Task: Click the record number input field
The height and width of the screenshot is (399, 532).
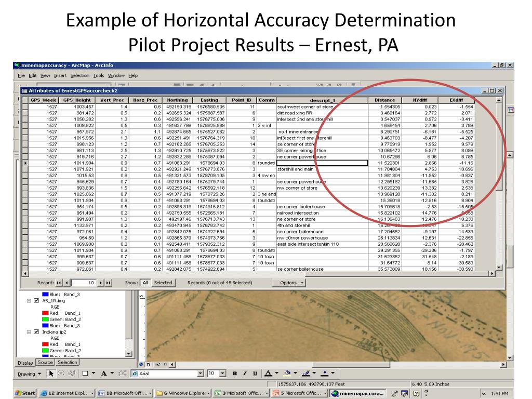Action: pyautogui.click(x=83, y=283)
